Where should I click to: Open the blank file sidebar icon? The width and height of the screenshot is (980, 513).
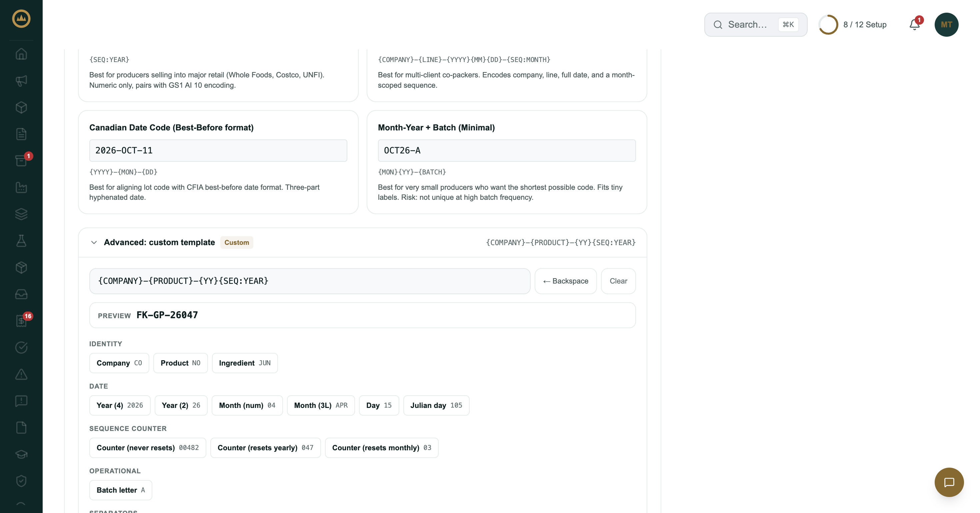21,427
